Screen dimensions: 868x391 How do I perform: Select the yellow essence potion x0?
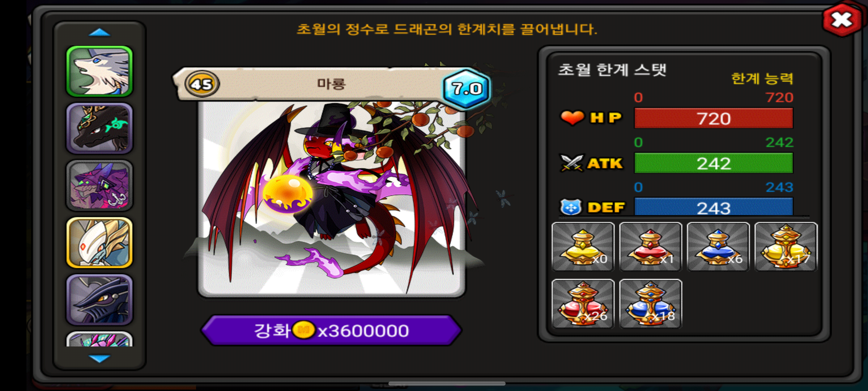pyautogui.click(x=583, y=247)
